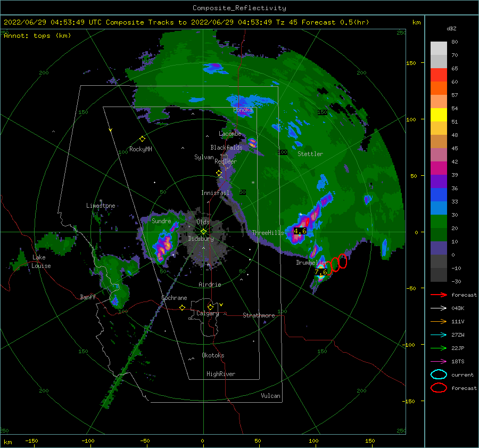This screenshot has width=479, height=448.
Task: Click the radar site diamond near Olds
Action: (x=203, y=232)
